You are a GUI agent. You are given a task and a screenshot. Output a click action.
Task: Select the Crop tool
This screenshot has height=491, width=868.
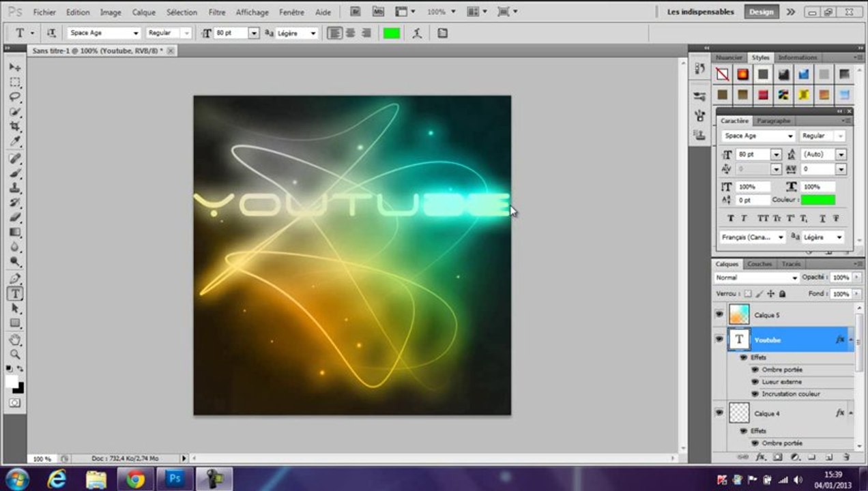(x=15, y=127)
